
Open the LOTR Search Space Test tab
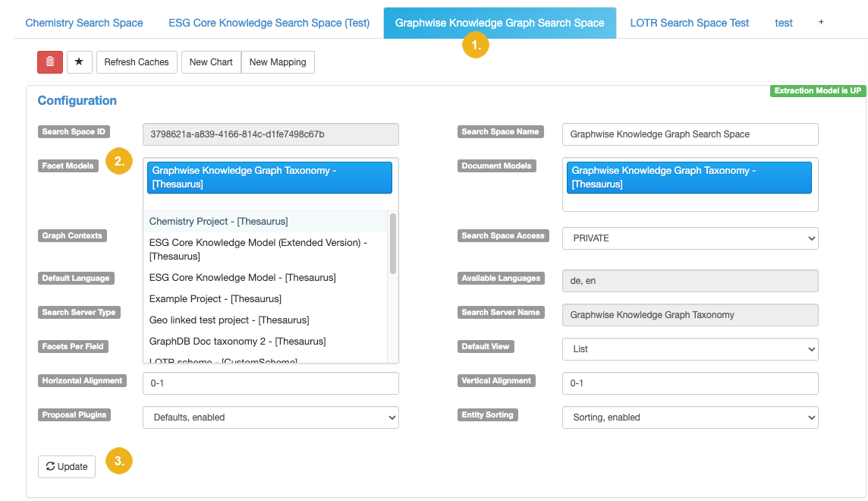click(x=689, y=23)
